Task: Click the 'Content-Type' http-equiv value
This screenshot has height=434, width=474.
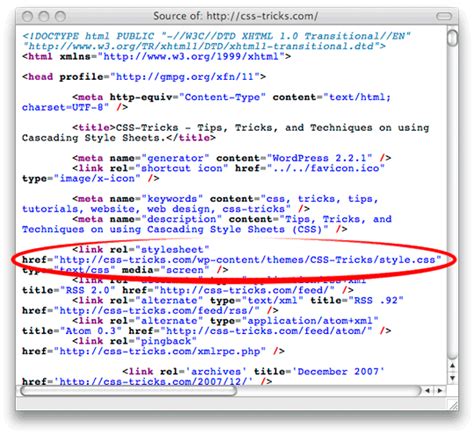Action: click(222, 97)
